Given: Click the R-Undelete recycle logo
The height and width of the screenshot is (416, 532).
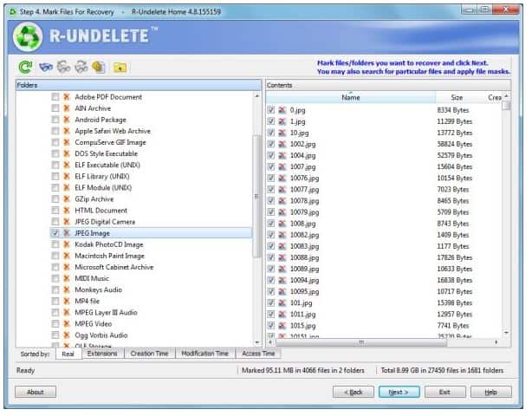Looking at the screenshot, I should [x=28, y=36].
